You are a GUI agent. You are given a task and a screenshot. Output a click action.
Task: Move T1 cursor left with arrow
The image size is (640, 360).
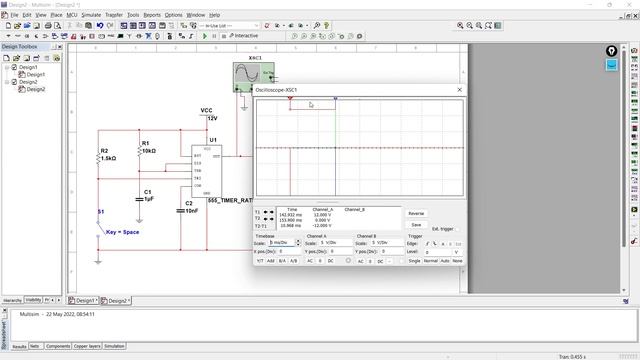[x=266, y=212]
